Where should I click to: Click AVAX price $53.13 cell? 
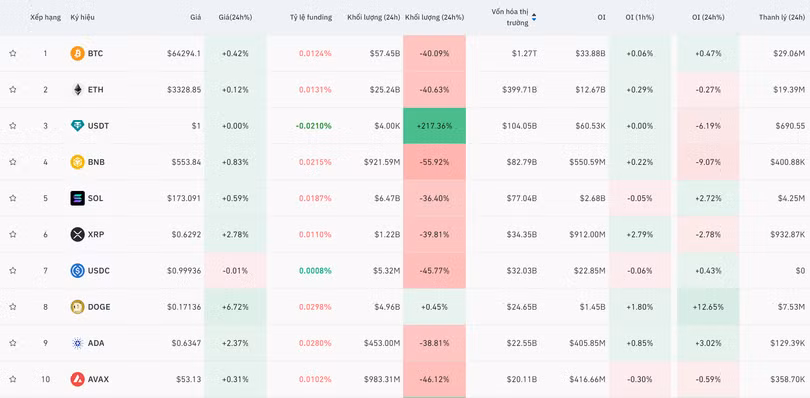pos(188,379)
